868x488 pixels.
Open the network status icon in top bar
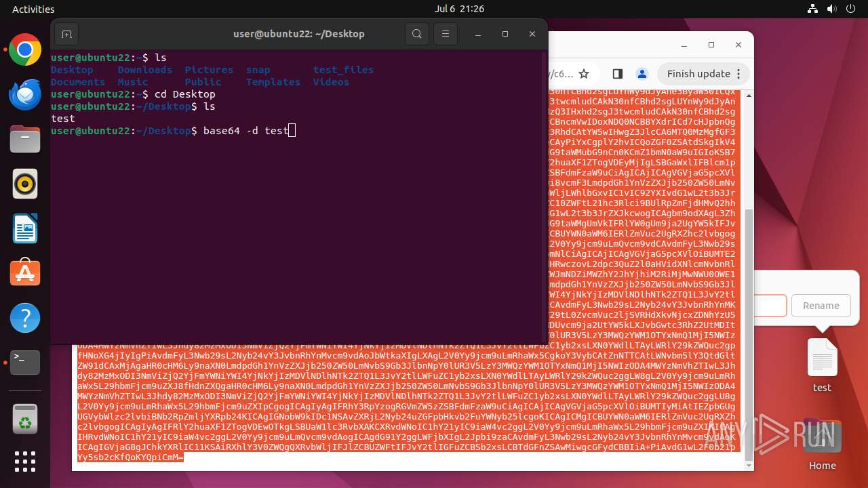812,9
